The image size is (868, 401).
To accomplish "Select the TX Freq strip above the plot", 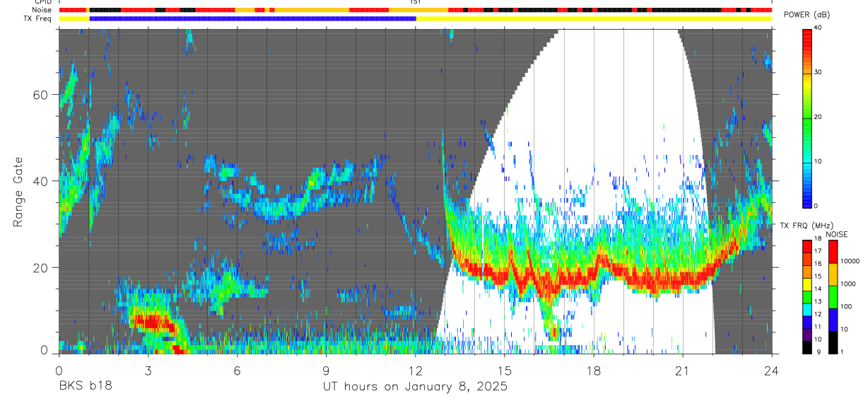I will [416, 18].
